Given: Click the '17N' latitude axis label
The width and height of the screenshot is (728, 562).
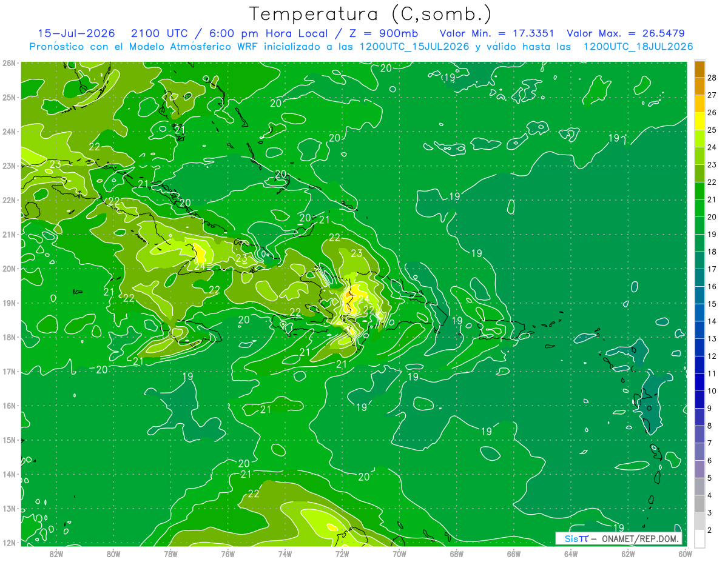Looking at the screenshot, I should click(x=9, y=371).
